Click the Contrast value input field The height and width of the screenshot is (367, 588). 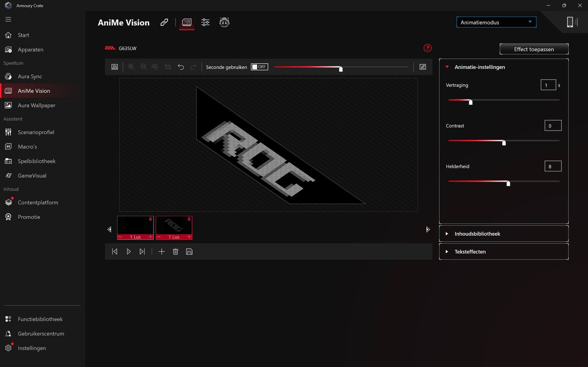click(553, 126)
